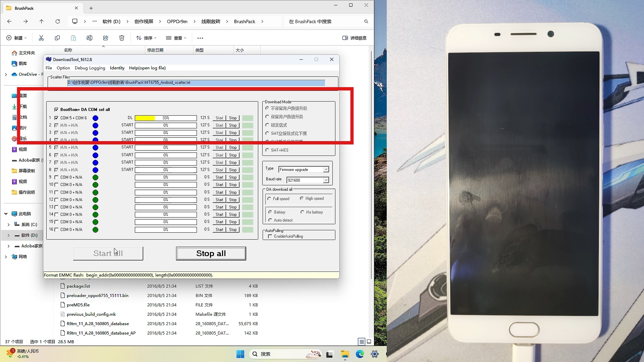Select the 保留用户数据升级 download mode

coord(267,117)
